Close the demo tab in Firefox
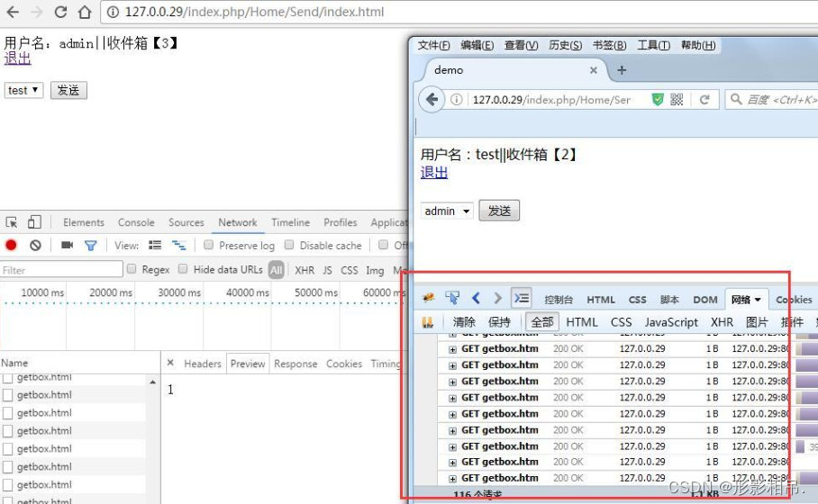This screenshot has width=818, height=504. (593, 70)
